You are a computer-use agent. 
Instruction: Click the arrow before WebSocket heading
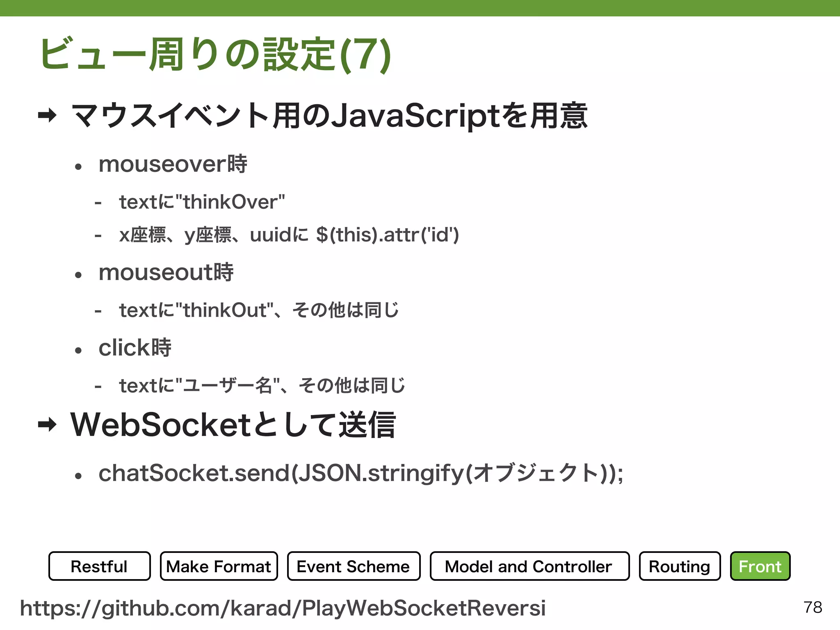[47, 425]
